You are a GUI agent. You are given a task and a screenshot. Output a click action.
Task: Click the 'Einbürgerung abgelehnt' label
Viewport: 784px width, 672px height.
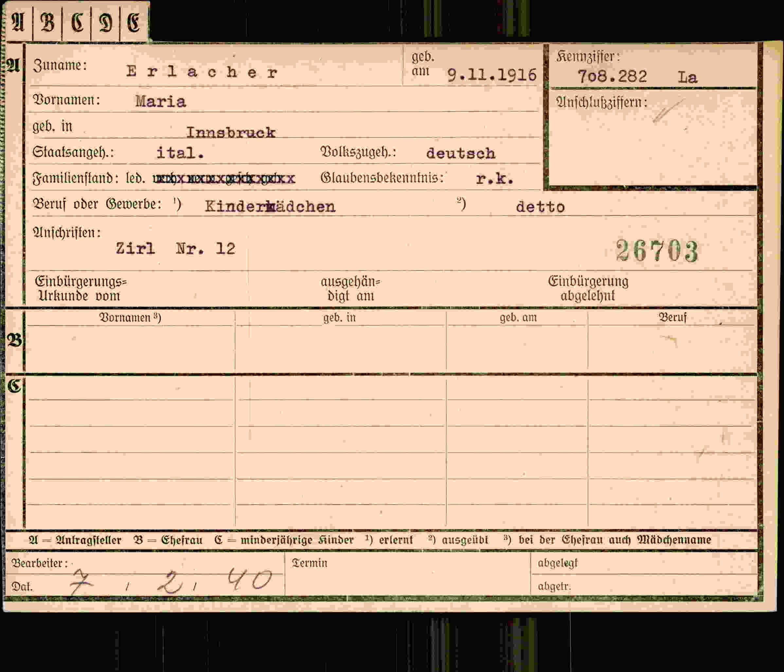click(588, 288)
